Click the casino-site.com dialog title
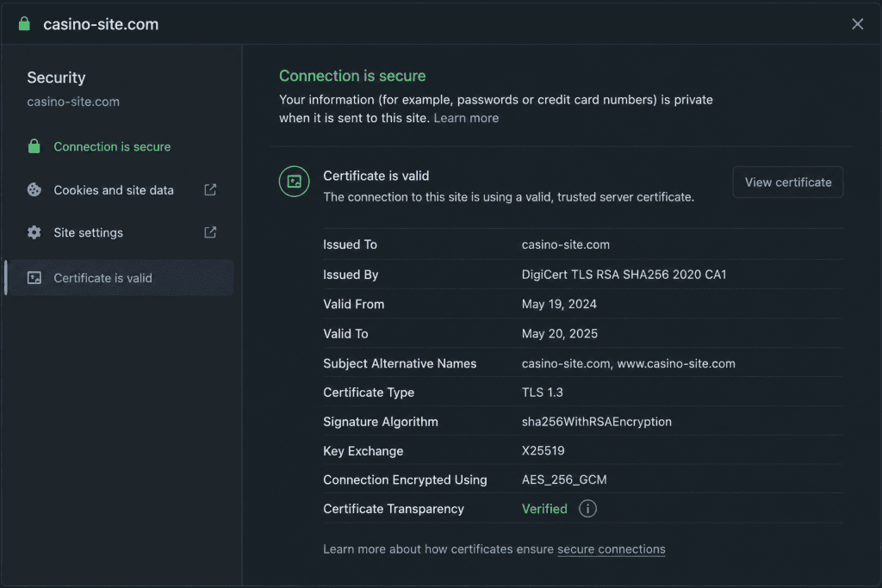Viewport: 882px width, 588px height. coord(101,24)
